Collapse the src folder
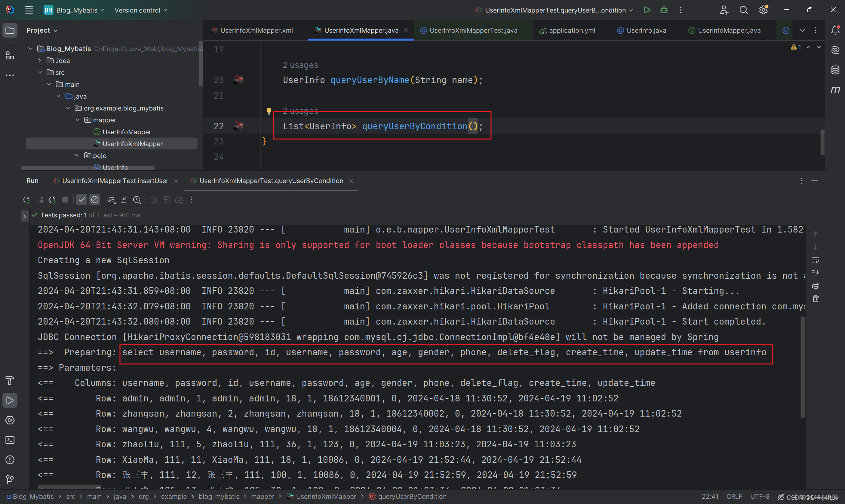 [x=40, y=72]
